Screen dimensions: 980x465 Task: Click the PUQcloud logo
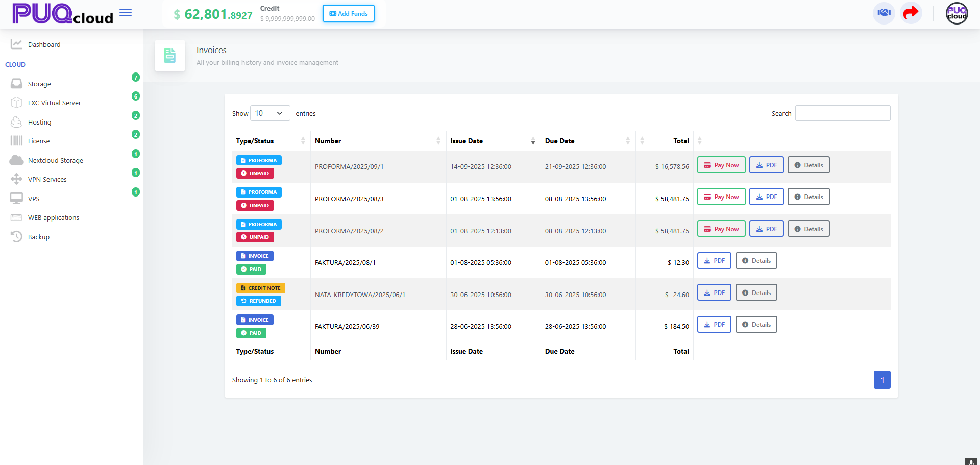63,14
